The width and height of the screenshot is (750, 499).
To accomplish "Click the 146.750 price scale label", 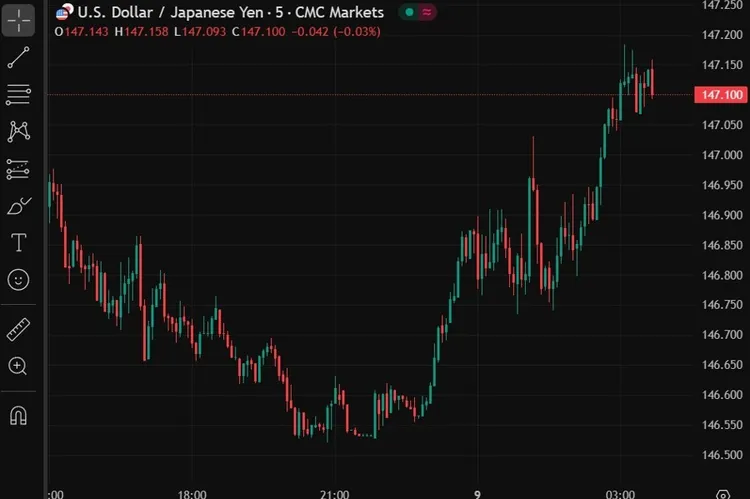I will [x=722, y=305].
